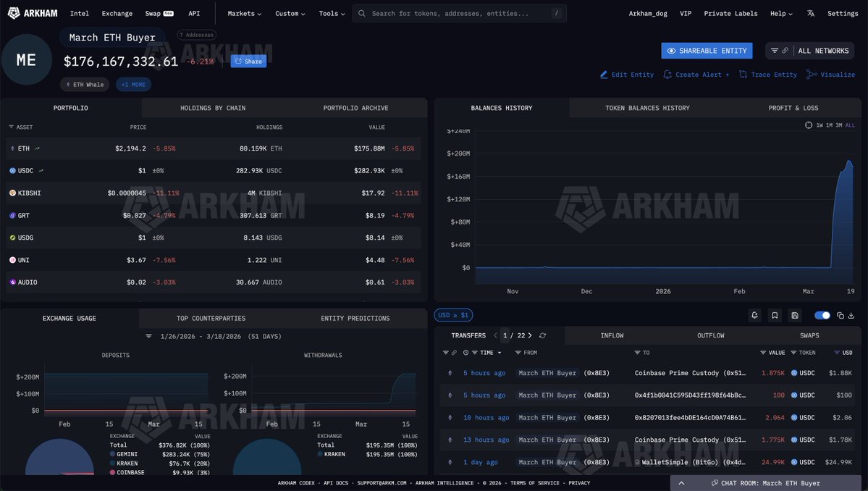Refresh the transfers list
The height and width of the screenshot is (491, 868).
(x=542, y=335)
